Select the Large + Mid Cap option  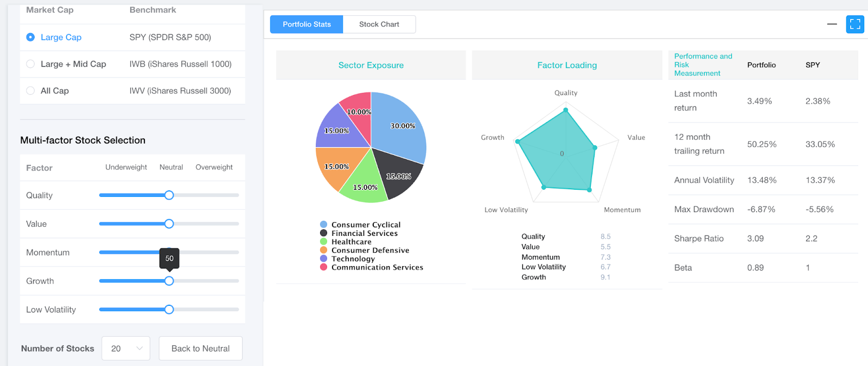coord(30,64)
